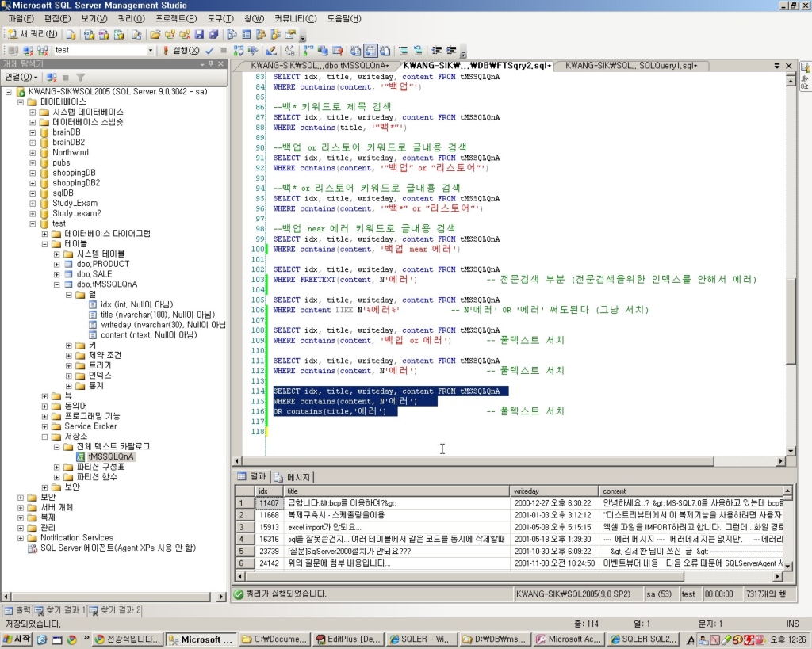Viewport: 812px width, 649px height.
Task: Switch to the SQLQuery1.sql editor tab
Action: (x=630, y=66)
